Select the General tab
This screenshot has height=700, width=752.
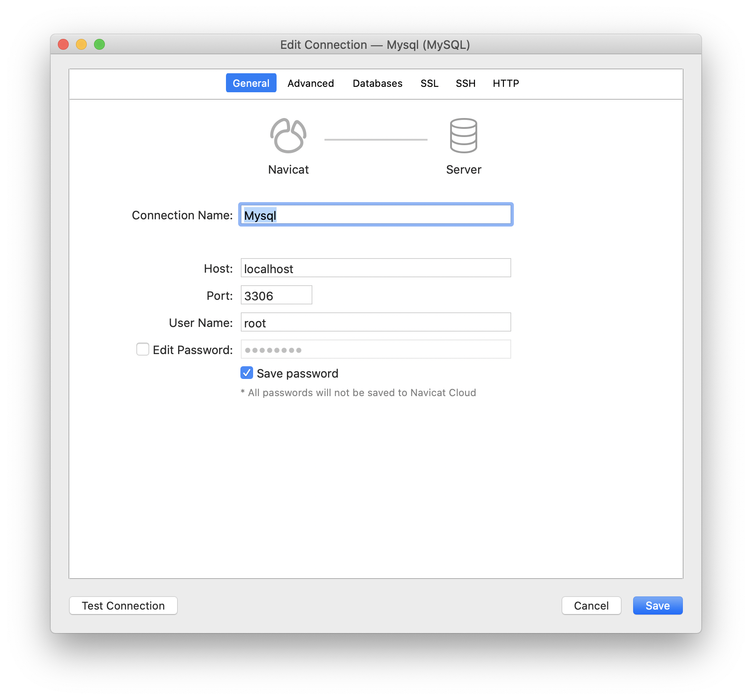tap(251, 83)
